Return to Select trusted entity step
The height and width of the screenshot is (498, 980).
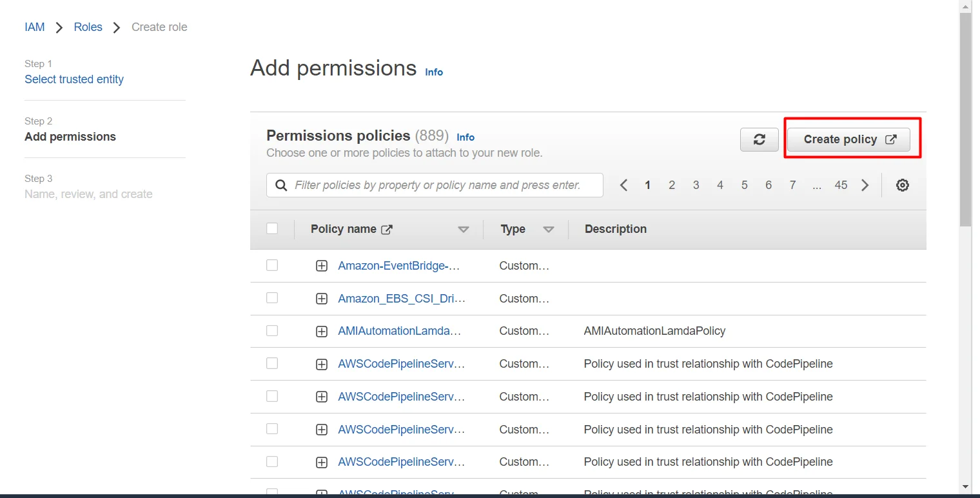(x=74, y=79)
